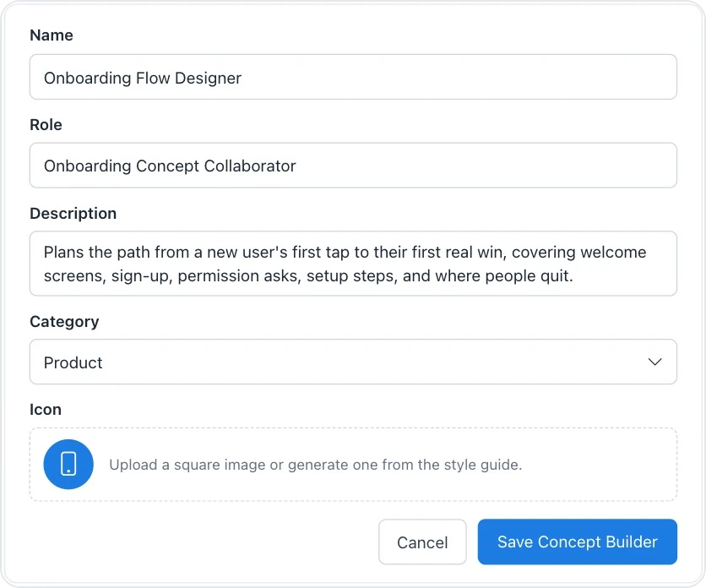The height and width of the screenshot is (588, 706).
Task: Click the blue phone icon avatar
Action: pos(68,464)
